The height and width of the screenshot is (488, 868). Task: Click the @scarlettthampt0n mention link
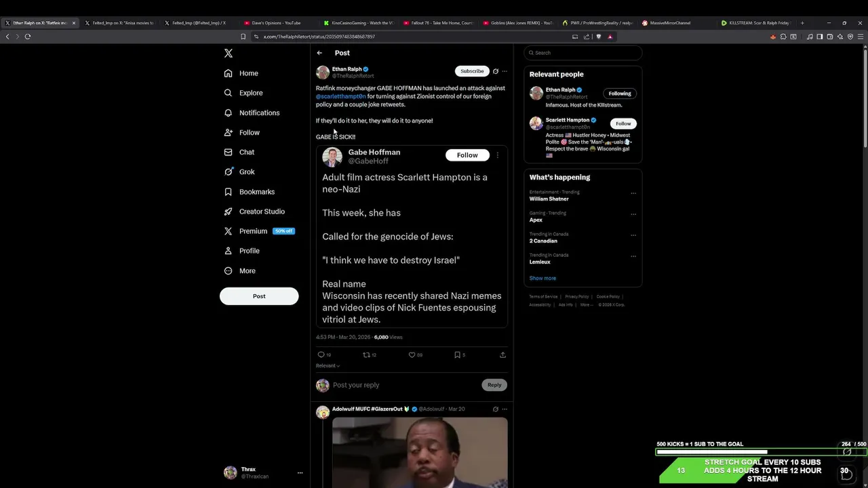tap(340, 96)
